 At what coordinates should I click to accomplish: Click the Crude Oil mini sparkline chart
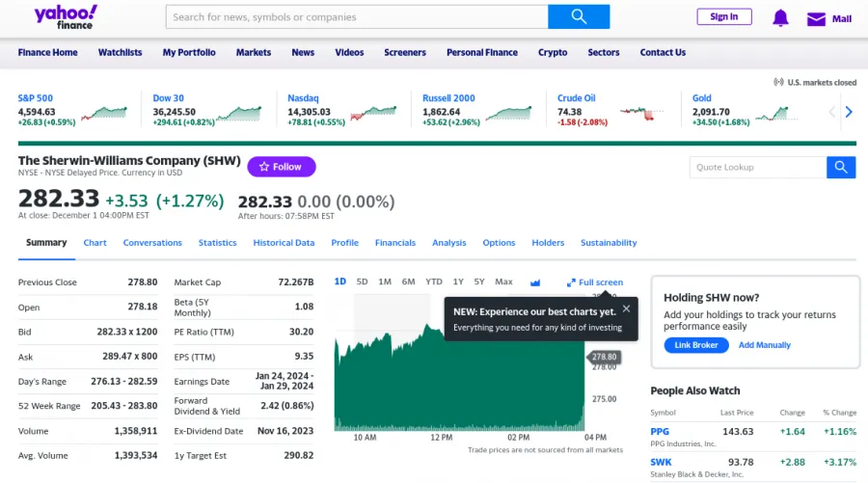pyautogui.click(x=641, y=114)
